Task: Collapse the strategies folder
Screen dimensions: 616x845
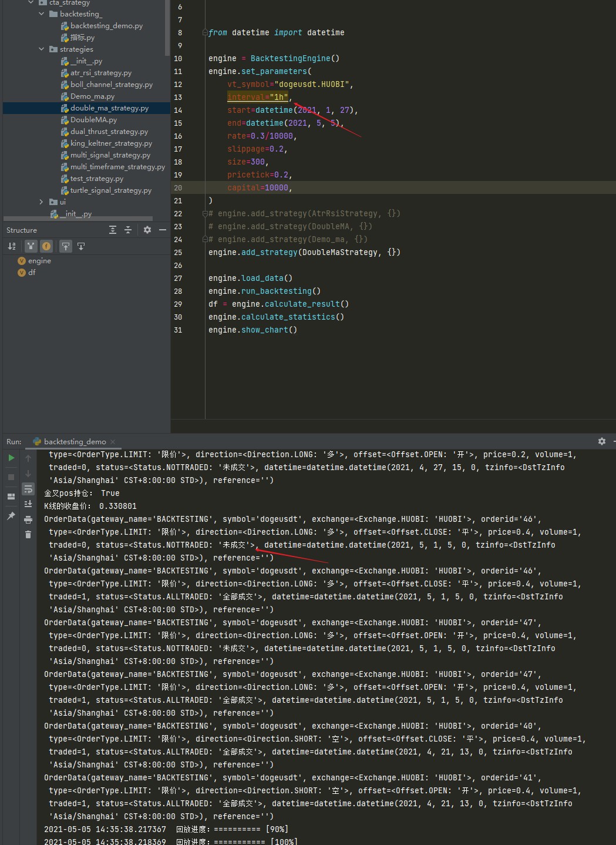Action: coord(42,49)
